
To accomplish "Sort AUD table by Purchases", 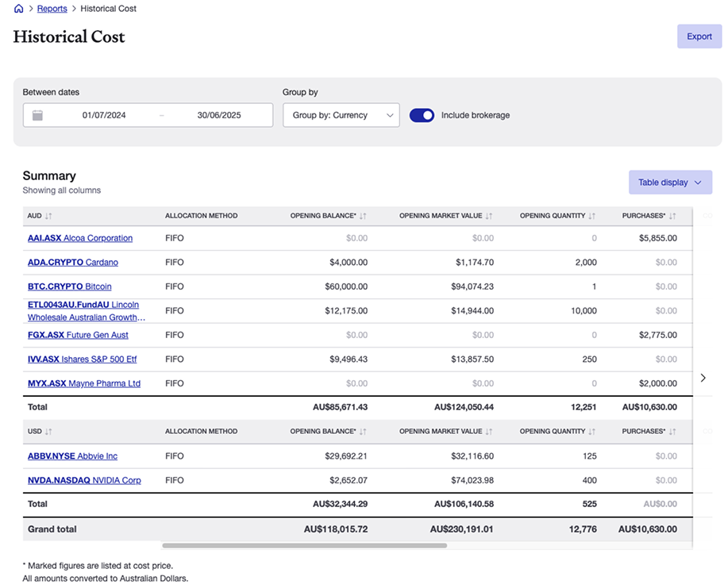I will pyautogui.click(x=672, y=216).
